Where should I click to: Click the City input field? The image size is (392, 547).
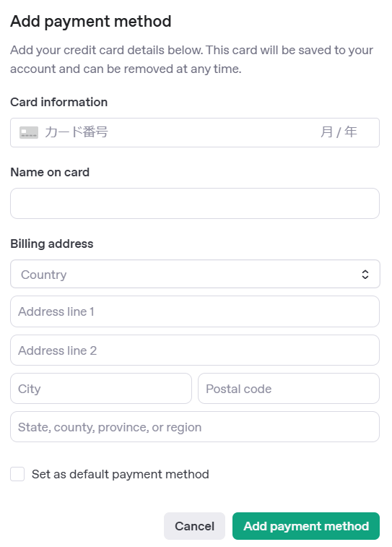tap(101, 389)
